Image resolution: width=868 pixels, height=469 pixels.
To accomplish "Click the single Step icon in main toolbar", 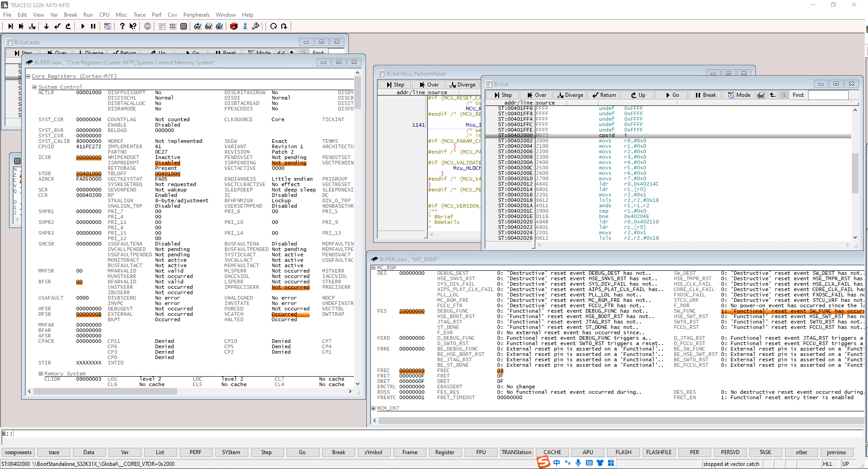I will 10,26.
